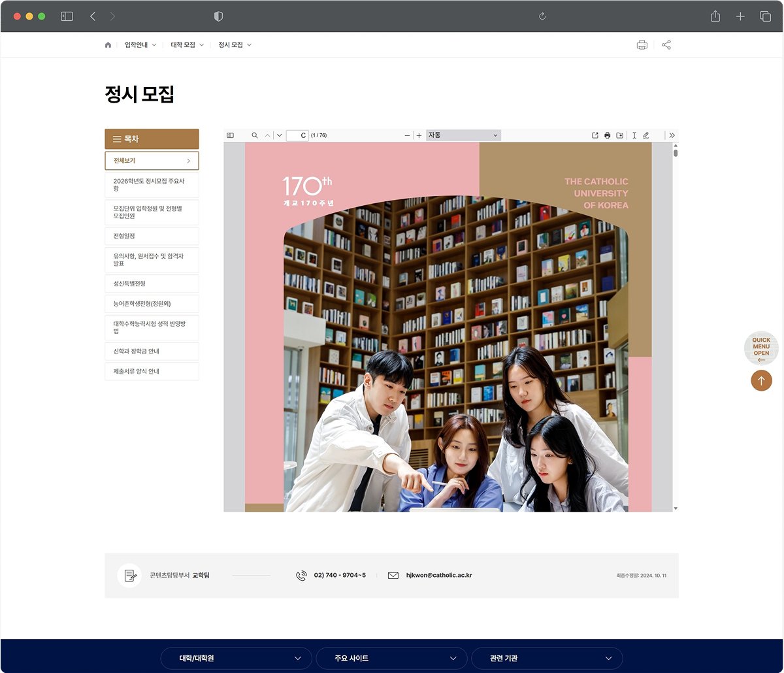Call the 02) 740 - 9704~5 number
Screen dimensions: 784x673
tap(340, 576)
